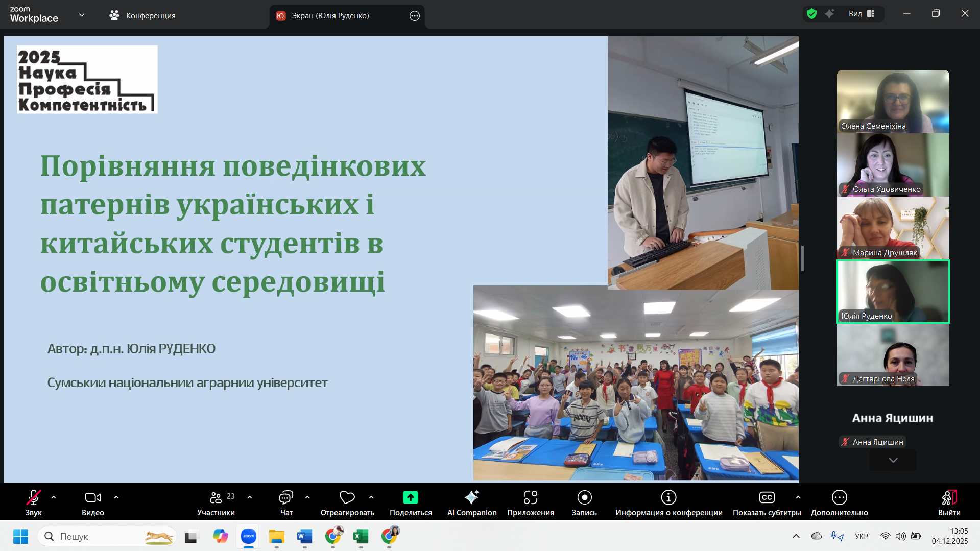Viewport: 980px width, 551px height.
Task: Leave meeting using Выйти button
Action: pyautogui.click(x=949, y=502)
